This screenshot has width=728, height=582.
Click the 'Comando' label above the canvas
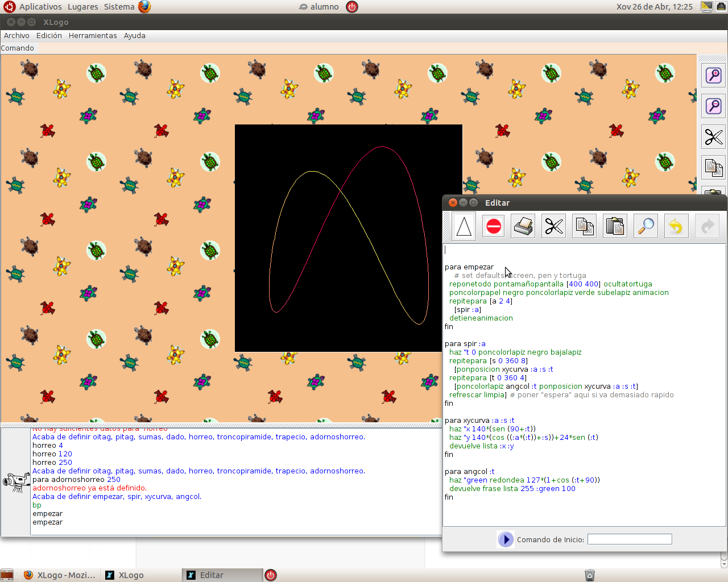pos(17,48)
